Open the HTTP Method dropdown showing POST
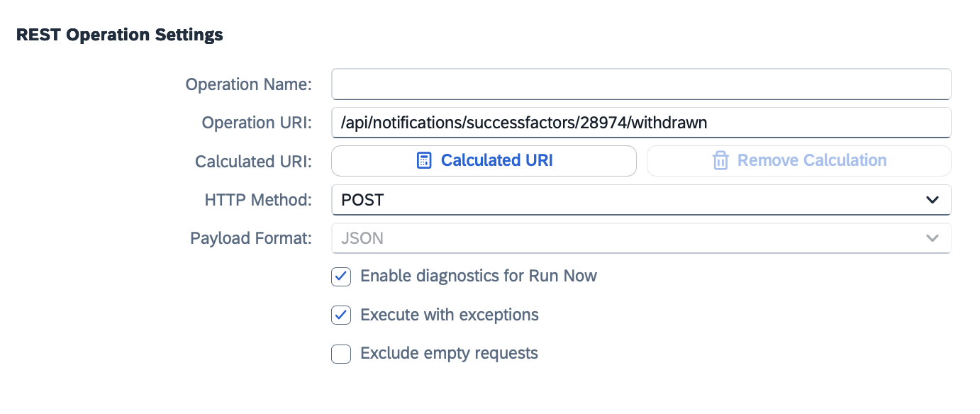The height and width of the screenshot is (414, 980). [x=641, y=200]
